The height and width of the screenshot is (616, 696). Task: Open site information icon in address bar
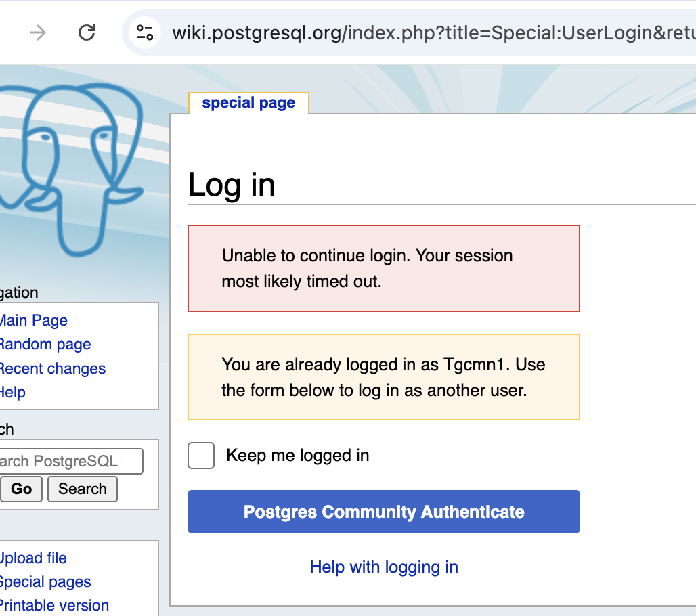145,32
